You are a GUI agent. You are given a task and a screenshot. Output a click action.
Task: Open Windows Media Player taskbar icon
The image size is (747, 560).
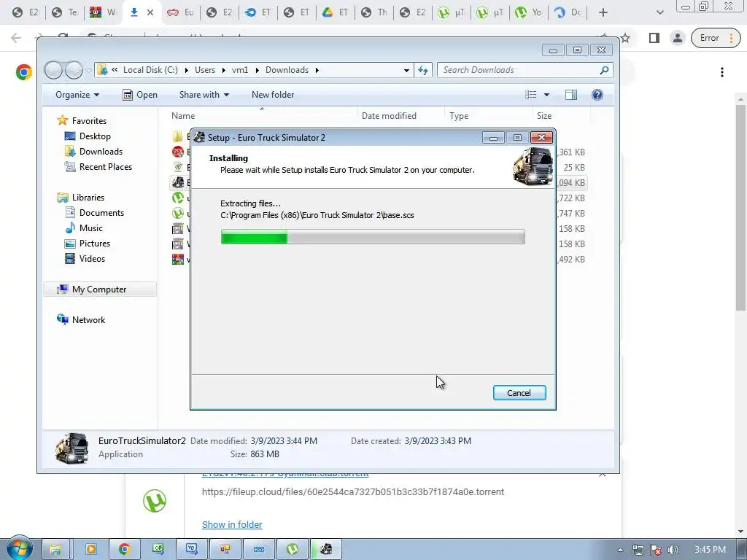(x=90, y=550)
